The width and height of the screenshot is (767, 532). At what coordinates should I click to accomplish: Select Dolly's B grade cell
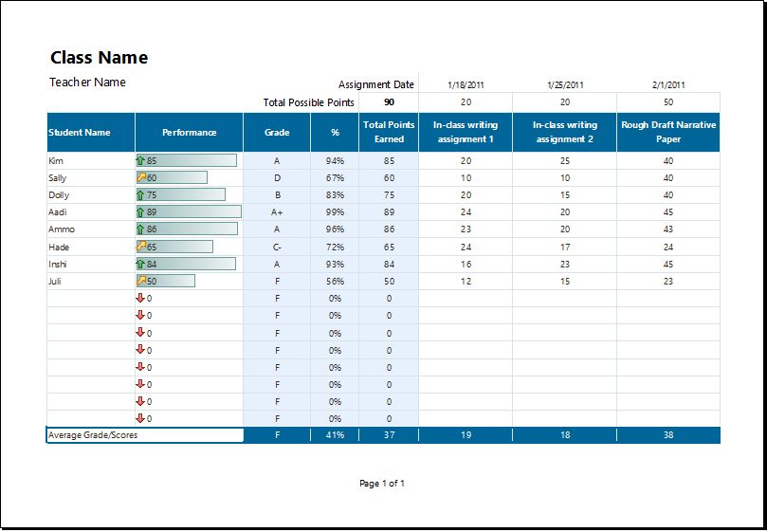(x=277, y=194)
